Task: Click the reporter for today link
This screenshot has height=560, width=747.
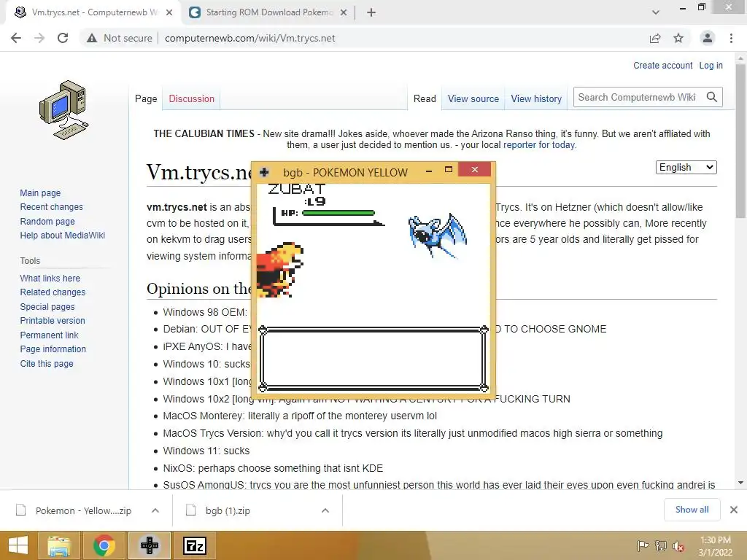Action: pyautogui.click(x=539, y=145)
